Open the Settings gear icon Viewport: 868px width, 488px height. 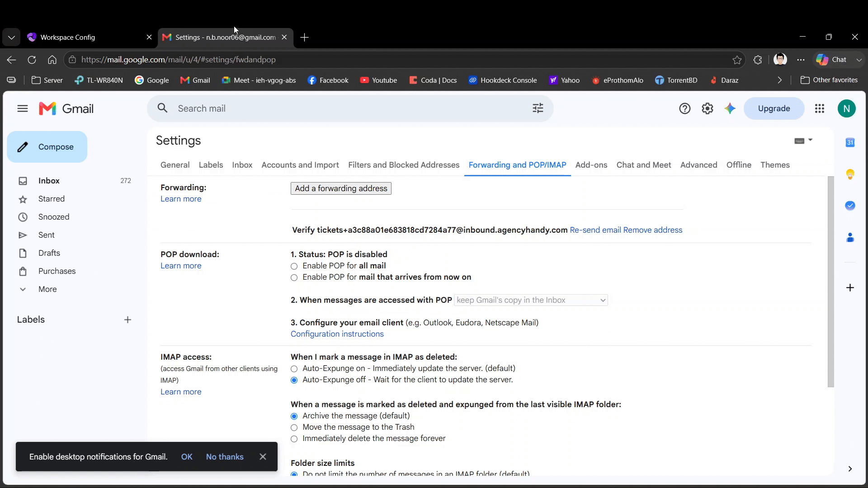[x=707, y=108]
